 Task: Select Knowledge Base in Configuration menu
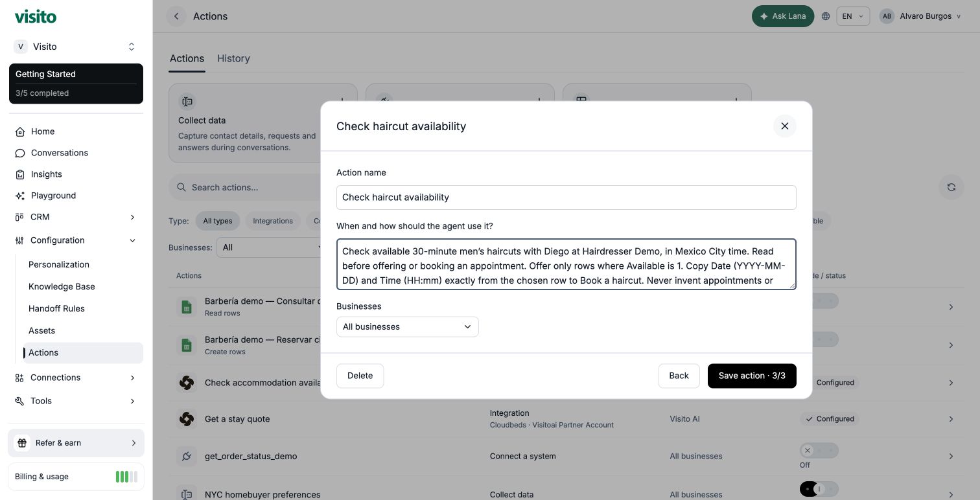(62, 286)
